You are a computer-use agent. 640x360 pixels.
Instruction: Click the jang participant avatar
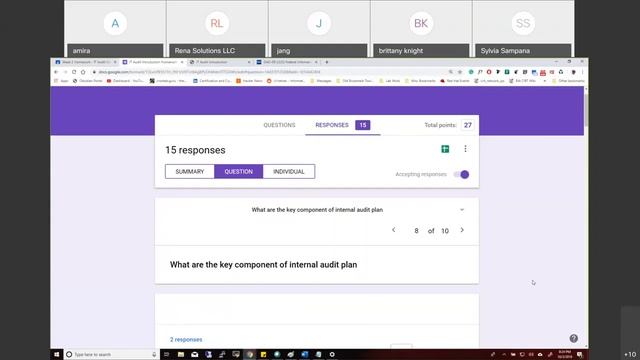point(319,23)
